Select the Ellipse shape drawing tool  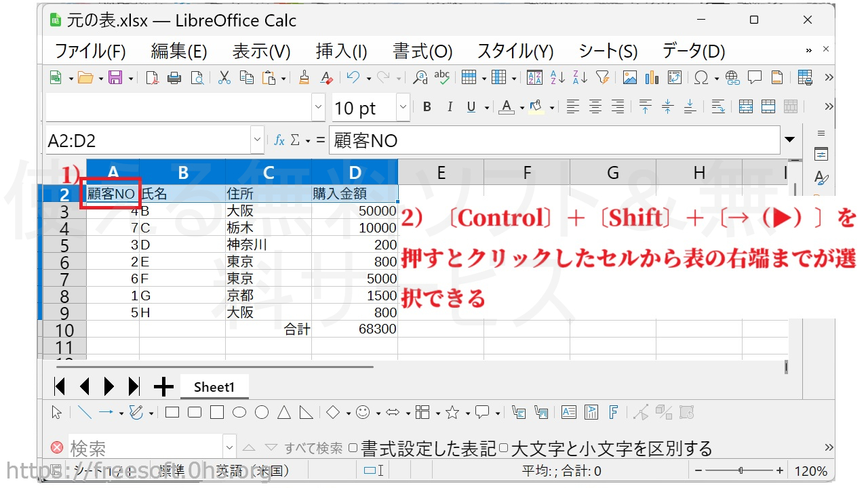click(239, 412)
